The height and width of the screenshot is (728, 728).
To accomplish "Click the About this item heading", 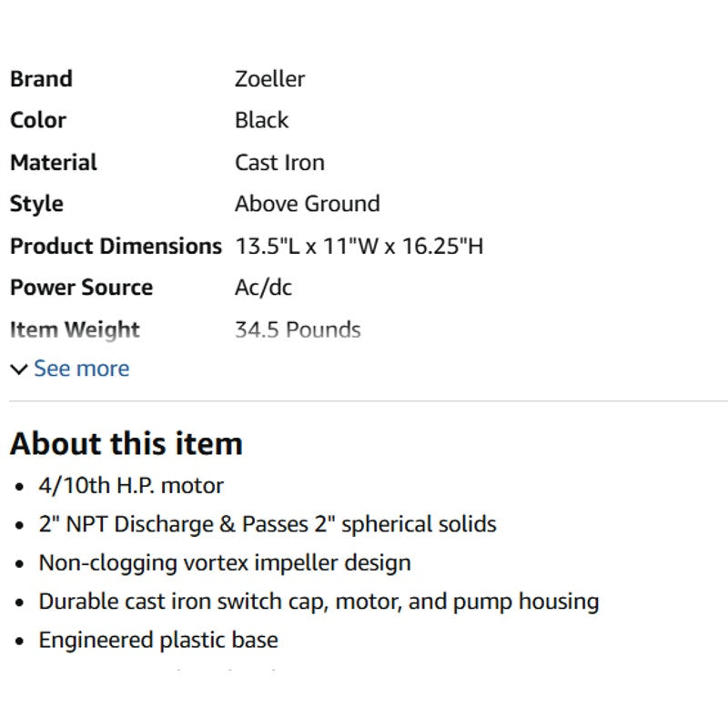I will 126,444.
